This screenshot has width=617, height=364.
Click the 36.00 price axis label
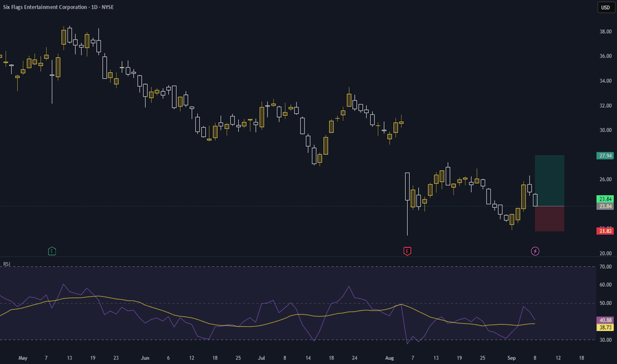[x=605, y=56]
